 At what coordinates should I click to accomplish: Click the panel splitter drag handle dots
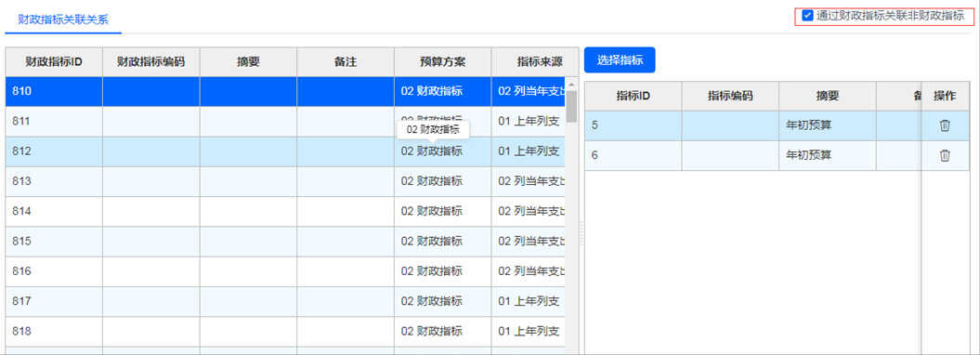tap(581, 232)
